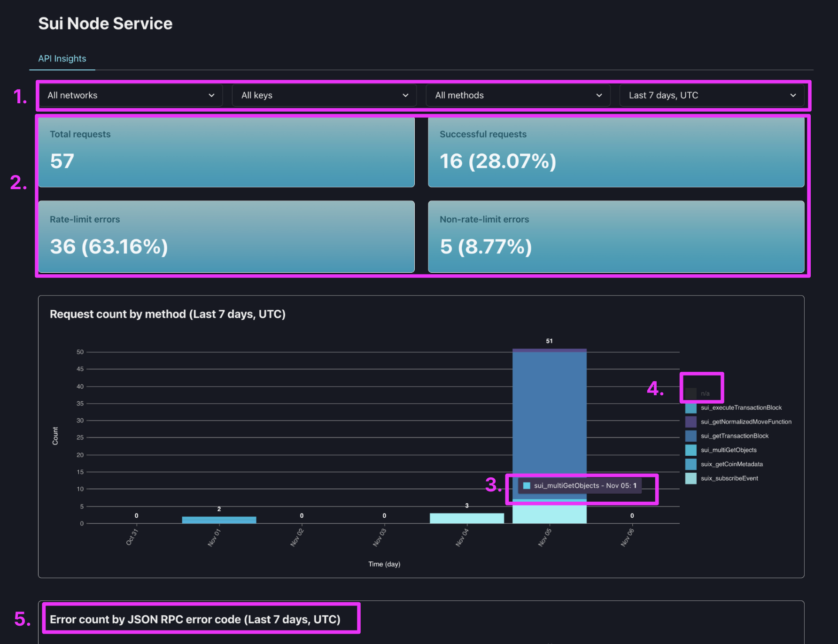Select the Non-rate-limit errors card

pos(616,237)
